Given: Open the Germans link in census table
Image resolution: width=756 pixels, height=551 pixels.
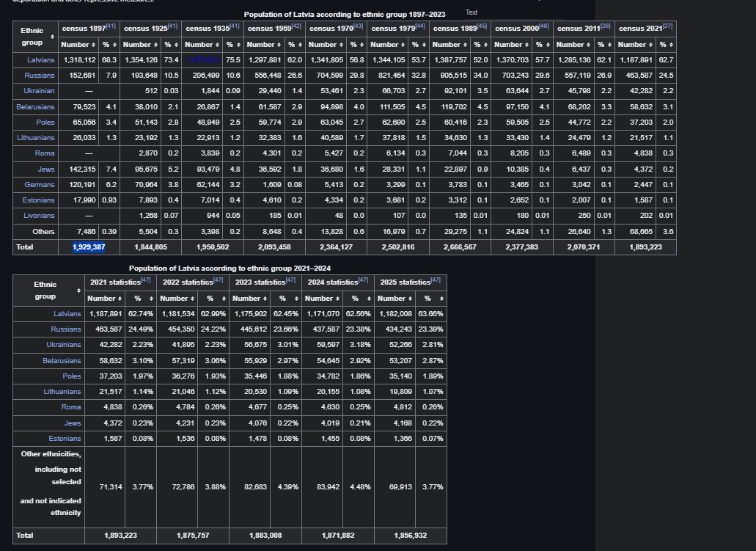Looking at the screenshot, I should coord(40,184).
